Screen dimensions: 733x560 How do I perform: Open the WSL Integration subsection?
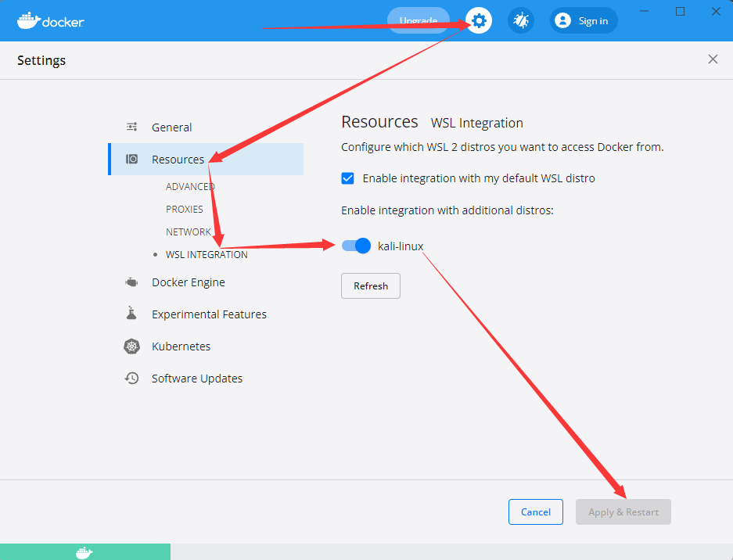pyautogui.click(x=207, y=254)
